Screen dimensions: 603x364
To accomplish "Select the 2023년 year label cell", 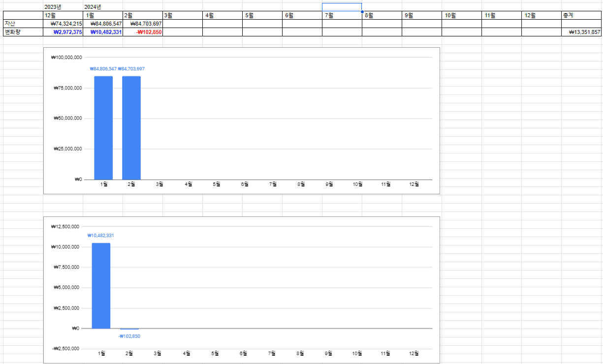I will tap(63, 7).
